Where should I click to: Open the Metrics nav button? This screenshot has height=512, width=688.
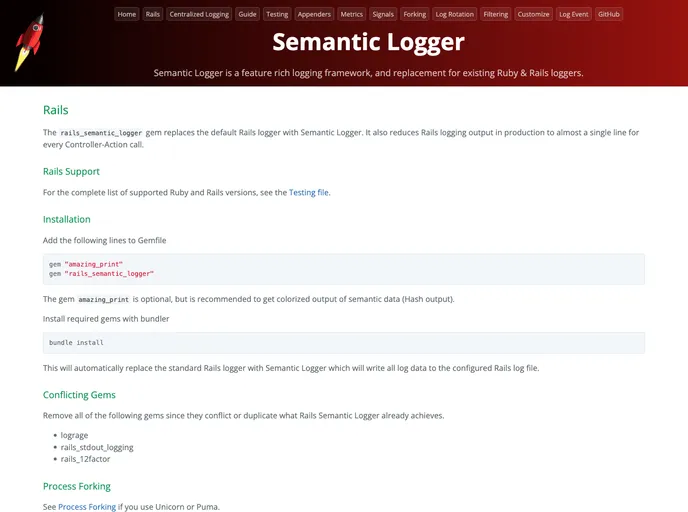click(x=352, y=14)
